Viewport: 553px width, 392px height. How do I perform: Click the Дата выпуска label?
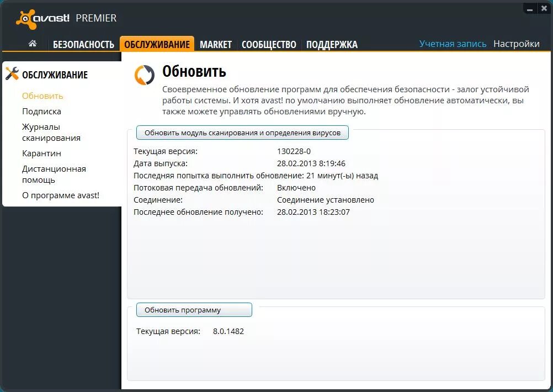(x=161, y=164)
